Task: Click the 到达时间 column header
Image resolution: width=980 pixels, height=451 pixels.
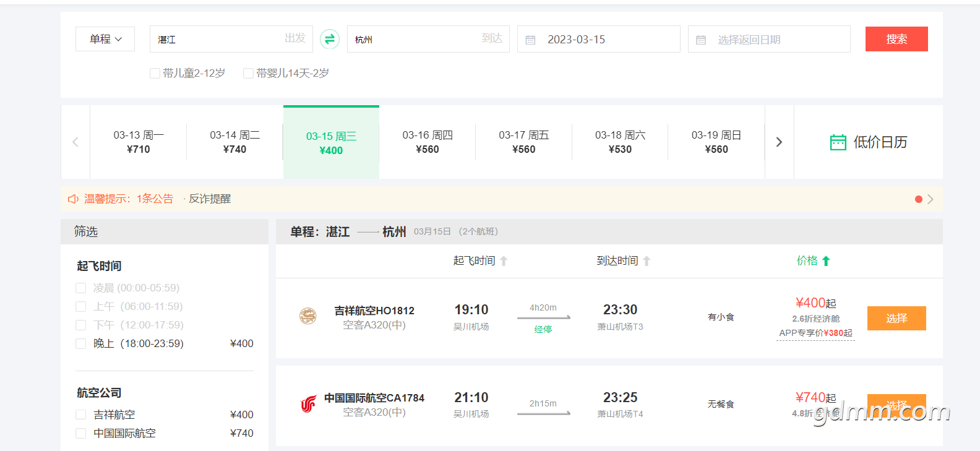Action: tap(617, 261)
